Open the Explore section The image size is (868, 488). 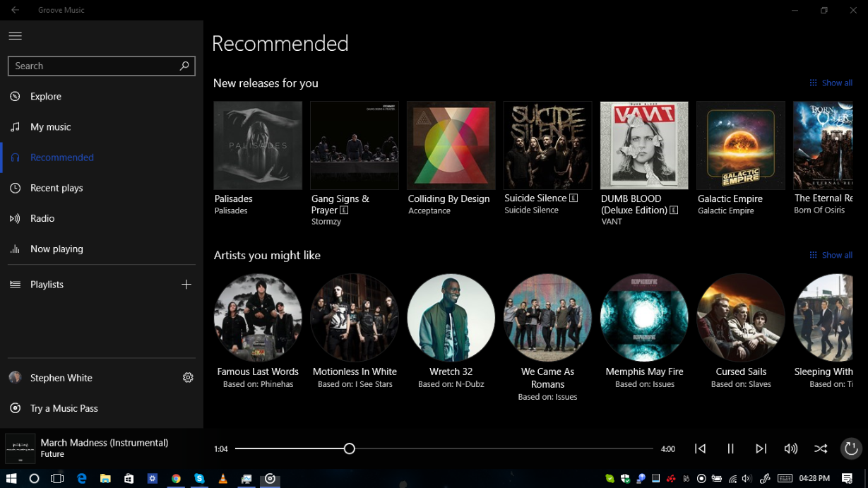[x=102, y=96]
